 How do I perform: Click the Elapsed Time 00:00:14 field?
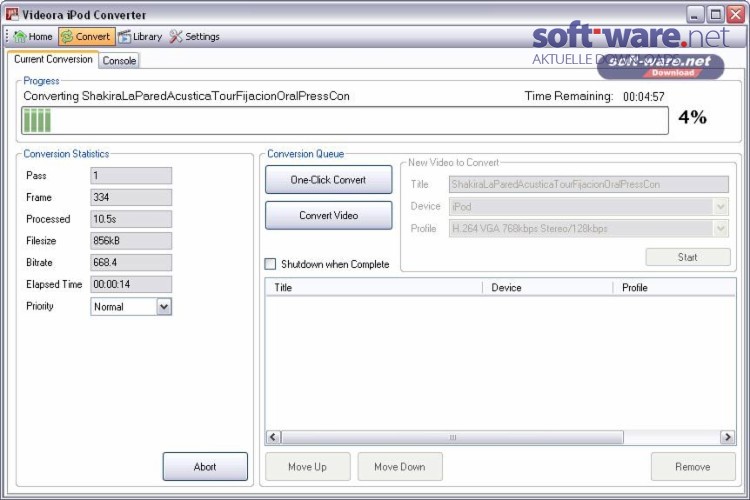(x=131, y=284)
